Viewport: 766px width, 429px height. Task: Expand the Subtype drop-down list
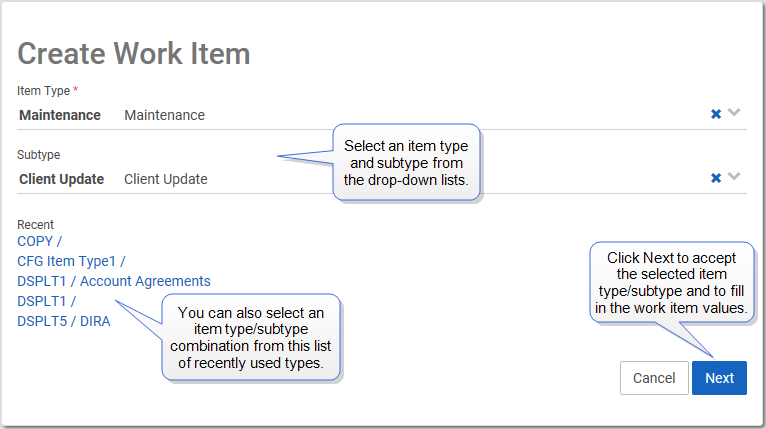click(735, 177)
